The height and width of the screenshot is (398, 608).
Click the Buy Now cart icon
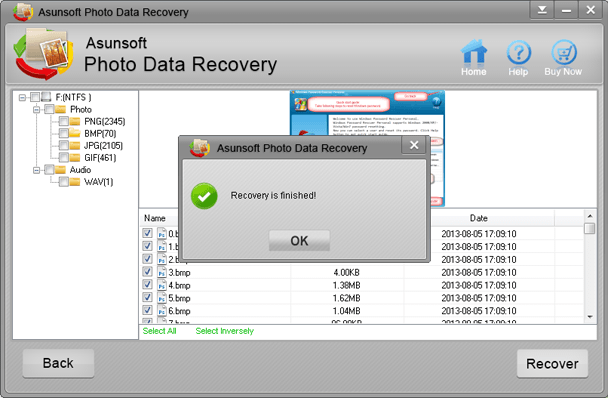point(564,52)
